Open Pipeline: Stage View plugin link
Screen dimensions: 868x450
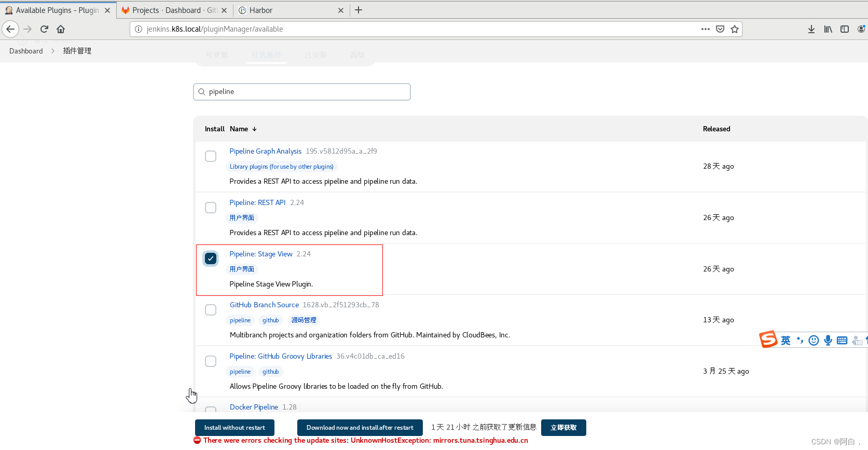[261, 254]
